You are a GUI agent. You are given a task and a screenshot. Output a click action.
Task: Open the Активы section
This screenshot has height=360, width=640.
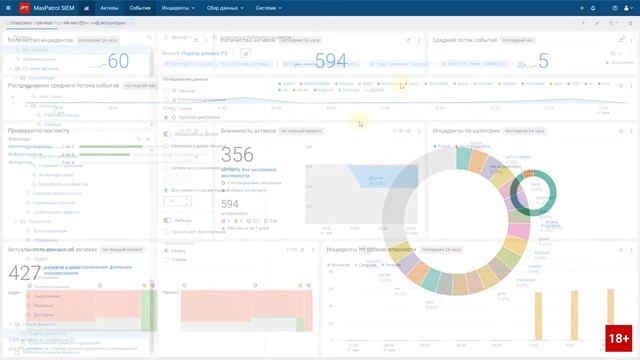[109, 8]
